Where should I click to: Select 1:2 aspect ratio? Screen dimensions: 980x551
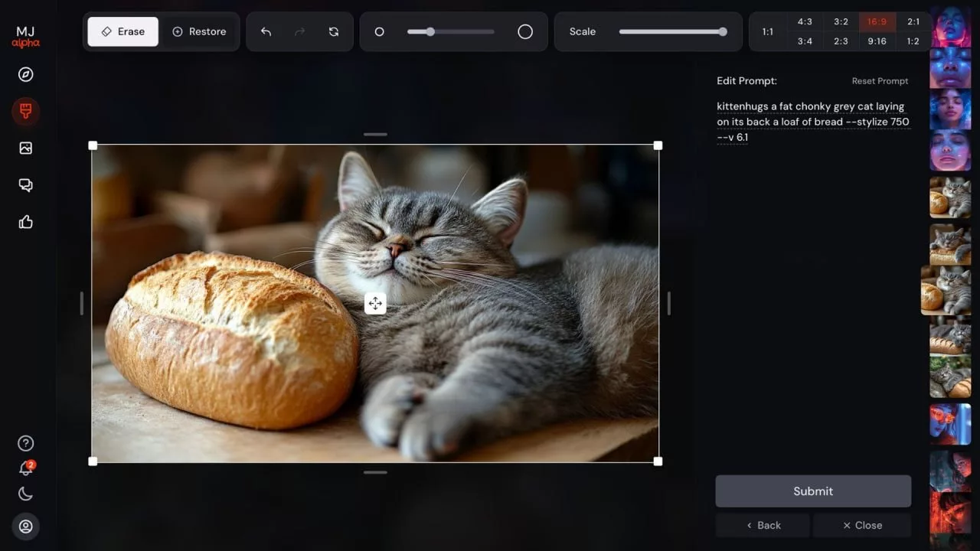coord(913,41)
